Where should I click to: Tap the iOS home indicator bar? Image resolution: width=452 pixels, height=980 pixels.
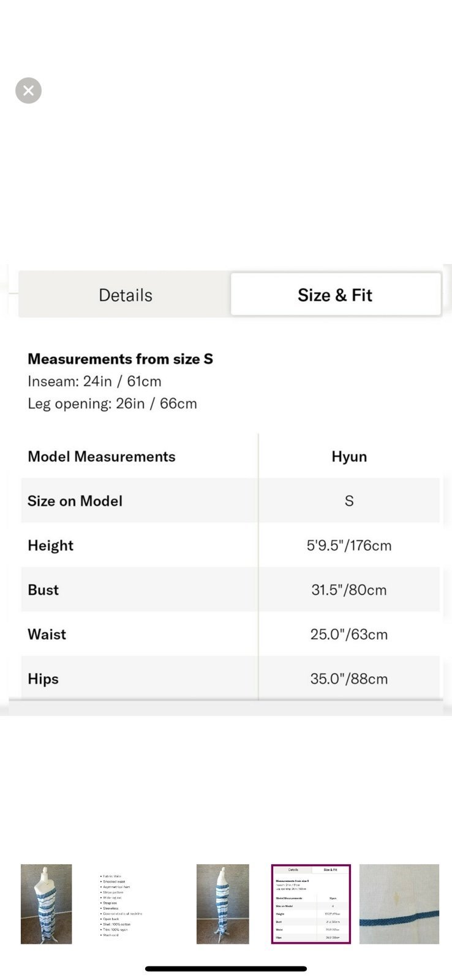(226, 969)
